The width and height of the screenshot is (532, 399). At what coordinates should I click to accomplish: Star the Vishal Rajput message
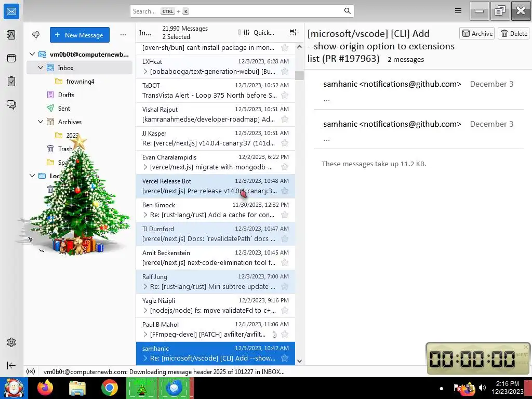pos(285,119)
